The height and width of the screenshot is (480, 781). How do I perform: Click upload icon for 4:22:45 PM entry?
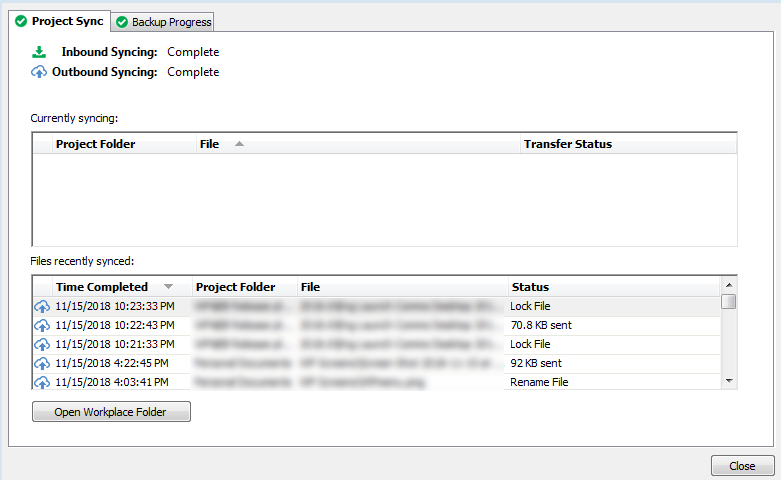[x=41, y=363]
